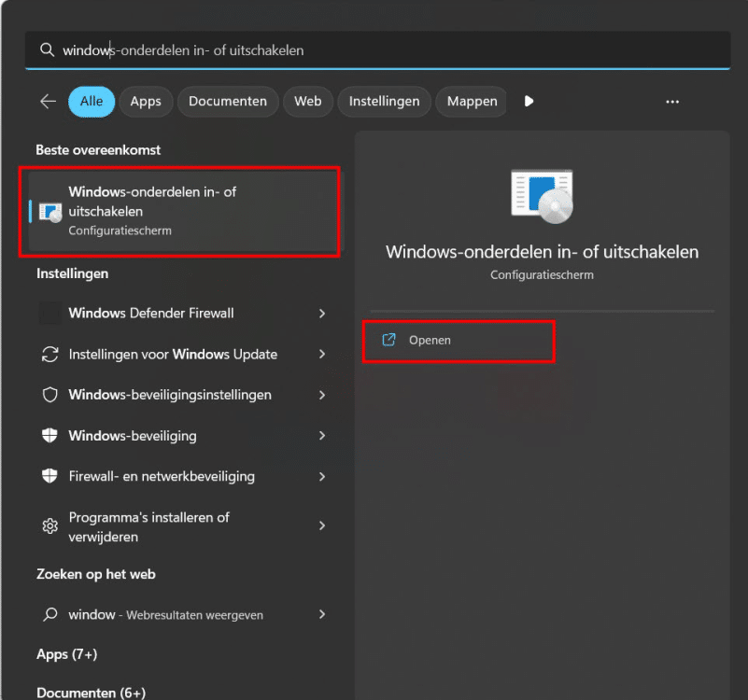Expand Windows Defender Firewall chevron
The image size is (748, 700).
[x=322, y=314]
